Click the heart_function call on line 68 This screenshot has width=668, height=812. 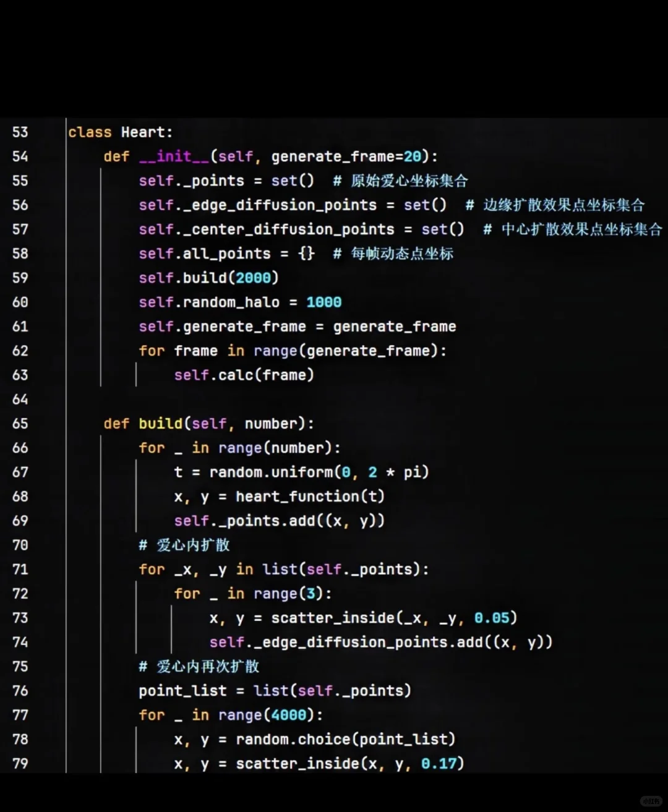click(299, 496)
